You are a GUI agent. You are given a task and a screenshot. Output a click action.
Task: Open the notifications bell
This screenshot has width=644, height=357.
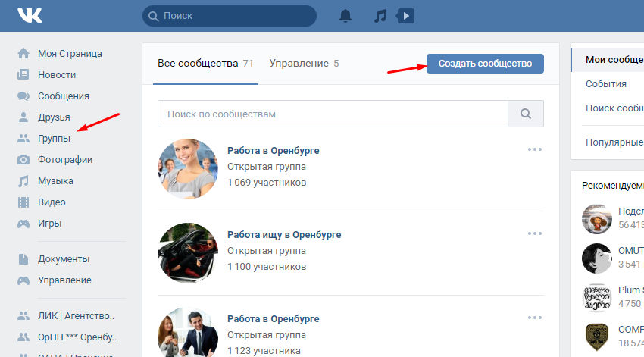point(345,16)
